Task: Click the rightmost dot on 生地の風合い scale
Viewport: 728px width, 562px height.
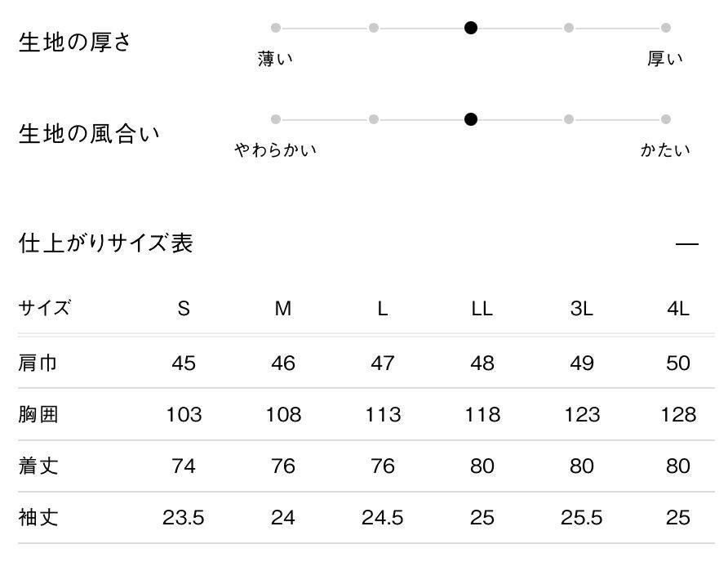Action: coord(666,119)
